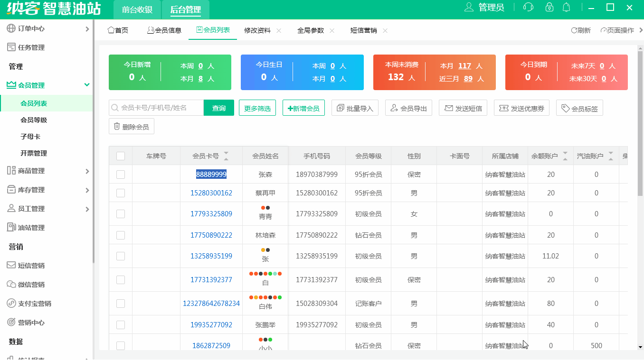Open the 全局参数 tab
644x360 pixels.
point(311,30)
